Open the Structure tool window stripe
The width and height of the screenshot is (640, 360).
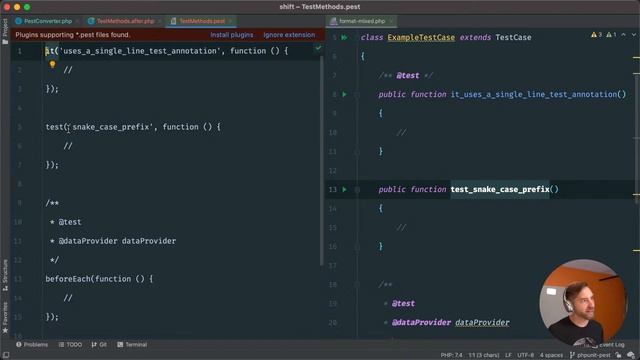pos(5,275)
